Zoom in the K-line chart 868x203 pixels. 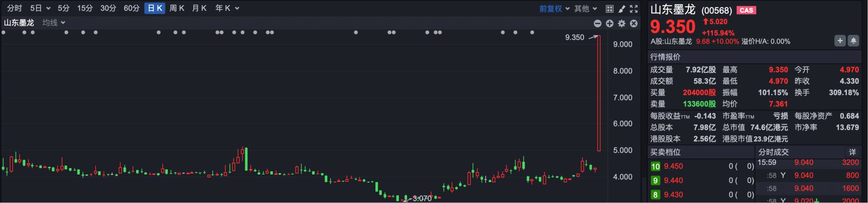610,24
